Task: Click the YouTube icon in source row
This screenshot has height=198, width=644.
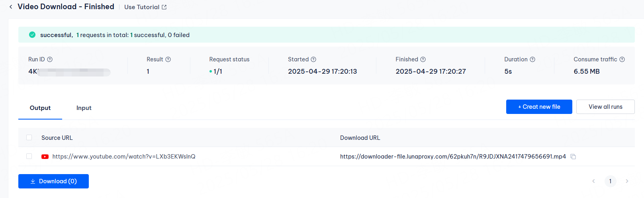Action: 45,157
